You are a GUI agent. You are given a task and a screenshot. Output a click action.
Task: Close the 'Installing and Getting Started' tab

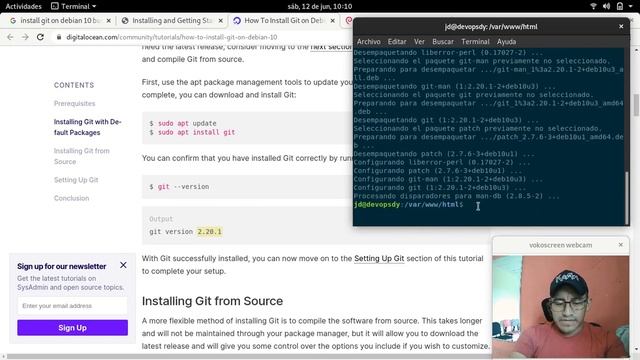click(x=221, y=20)
